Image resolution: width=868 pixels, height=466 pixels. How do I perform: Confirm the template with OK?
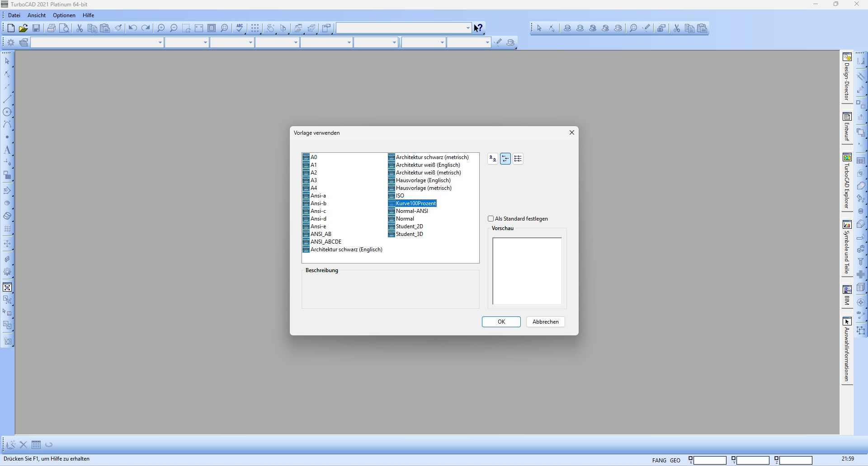point(501,322)
